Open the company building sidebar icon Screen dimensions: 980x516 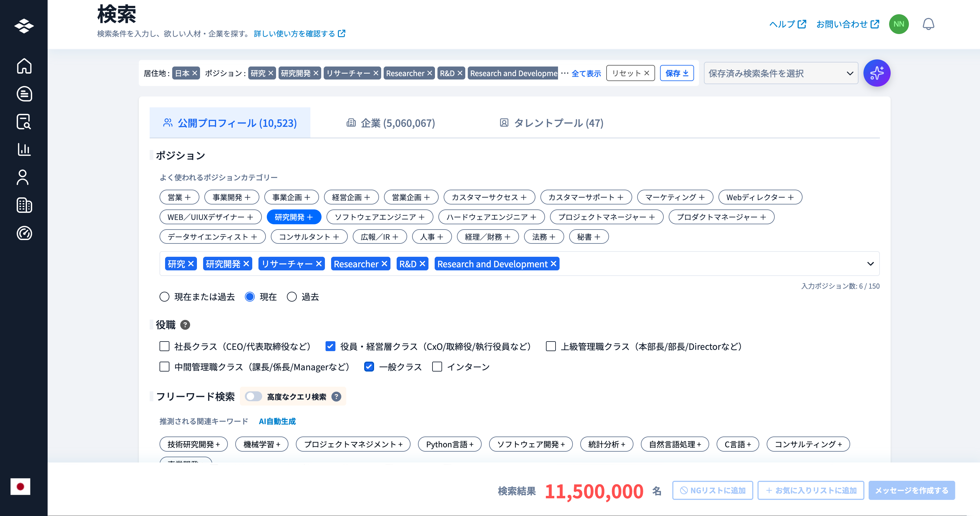[x=24, y=205]
